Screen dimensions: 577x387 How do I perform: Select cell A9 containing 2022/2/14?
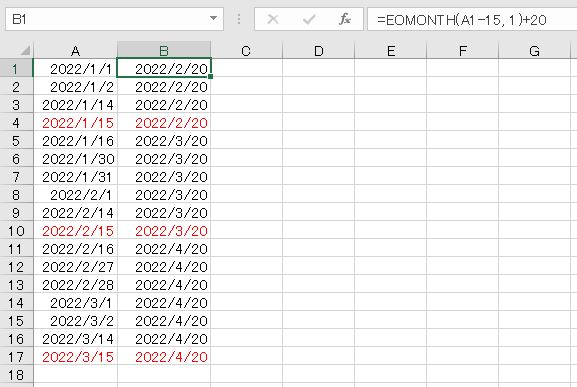coord(75,212)
